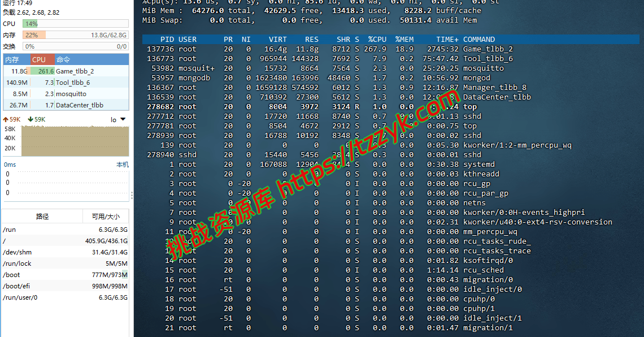Image resolution: width=644 pixels, height=337 pixels.
Task: Sort processes by 内存 column header
Action: pyautogui.click(x=12, y=59)
